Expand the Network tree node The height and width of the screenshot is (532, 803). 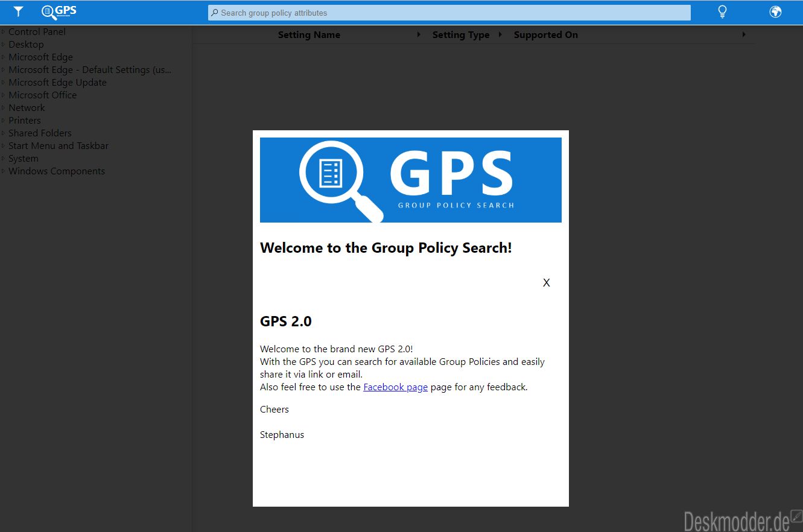3,108
